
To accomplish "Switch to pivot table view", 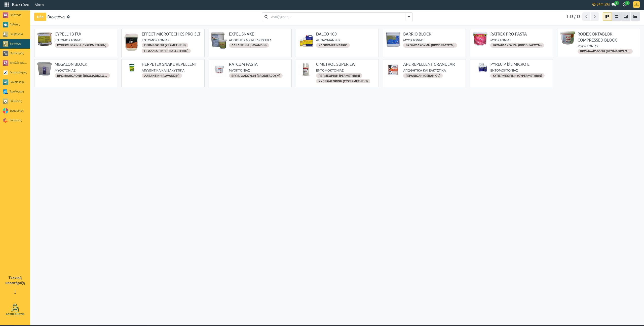I will 626,17.
